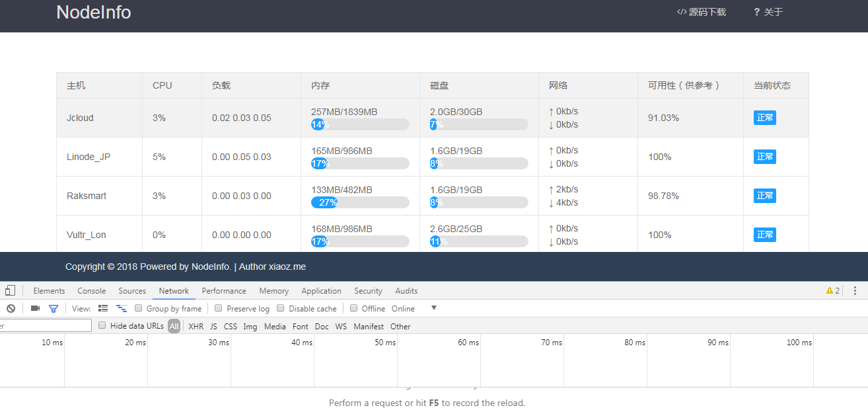Toggle the Offline checkbox

click(x=355, y=308)
